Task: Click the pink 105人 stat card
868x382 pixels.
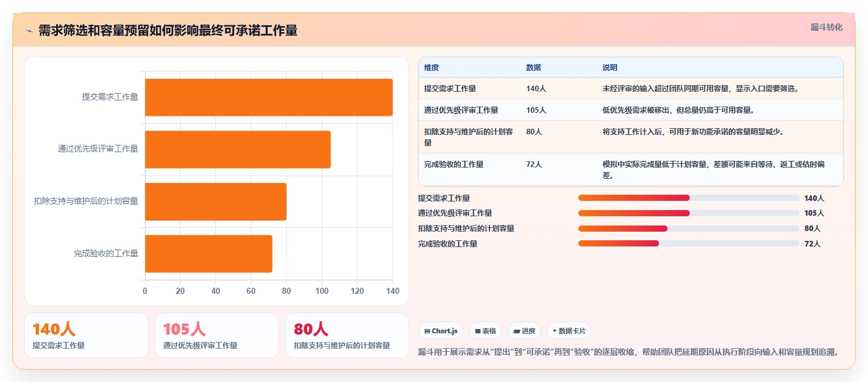Action: point(217,335)
